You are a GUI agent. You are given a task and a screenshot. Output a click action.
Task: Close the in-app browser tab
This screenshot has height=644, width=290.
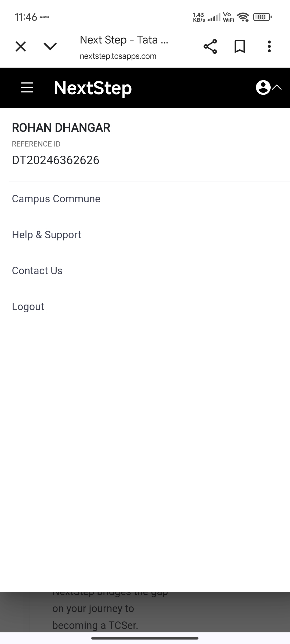[21, 47]
